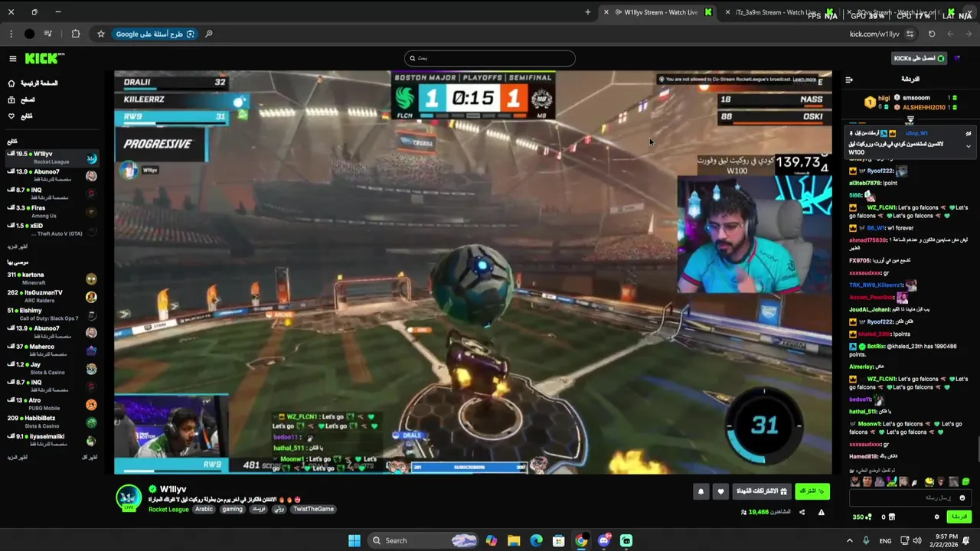Click the kick.com/w1llyv address text

tap(874, 34)
